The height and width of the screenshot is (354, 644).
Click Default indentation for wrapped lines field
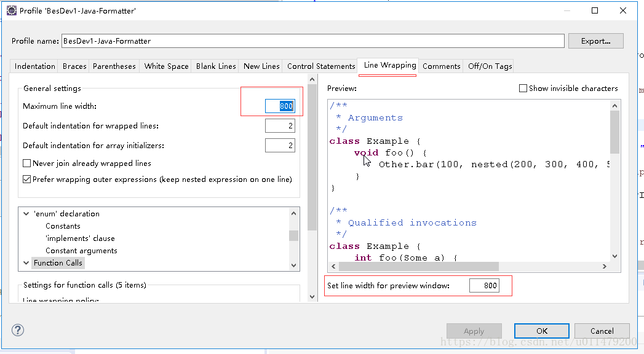tap(280, 126)
